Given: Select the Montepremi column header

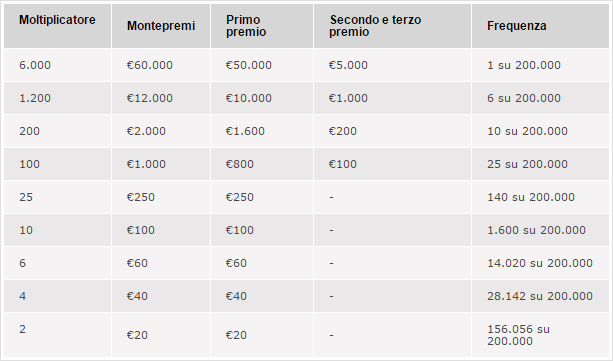Looking at the screenshot, I should (161, 26).
